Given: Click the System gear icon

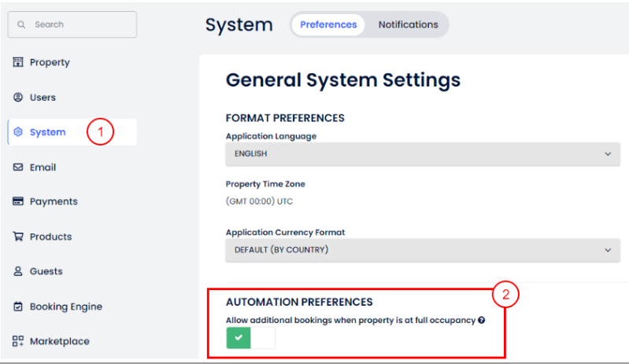Looking at the screenshot, I should pos(18,132).
